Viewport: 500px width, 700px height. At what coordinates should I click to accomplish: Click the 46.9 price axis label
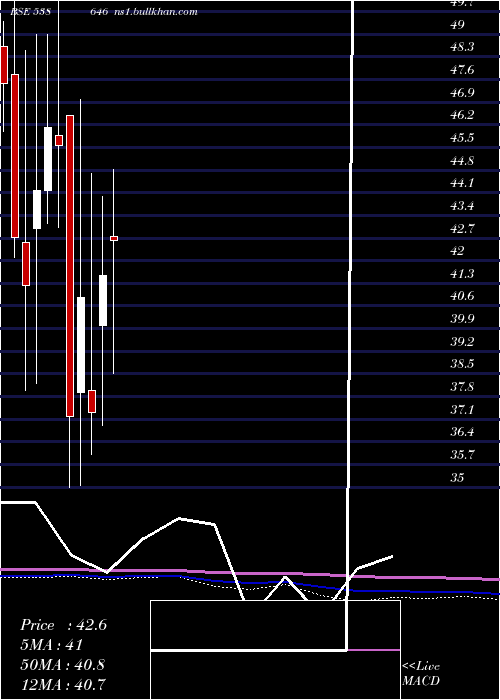click(x=462, y=92)
